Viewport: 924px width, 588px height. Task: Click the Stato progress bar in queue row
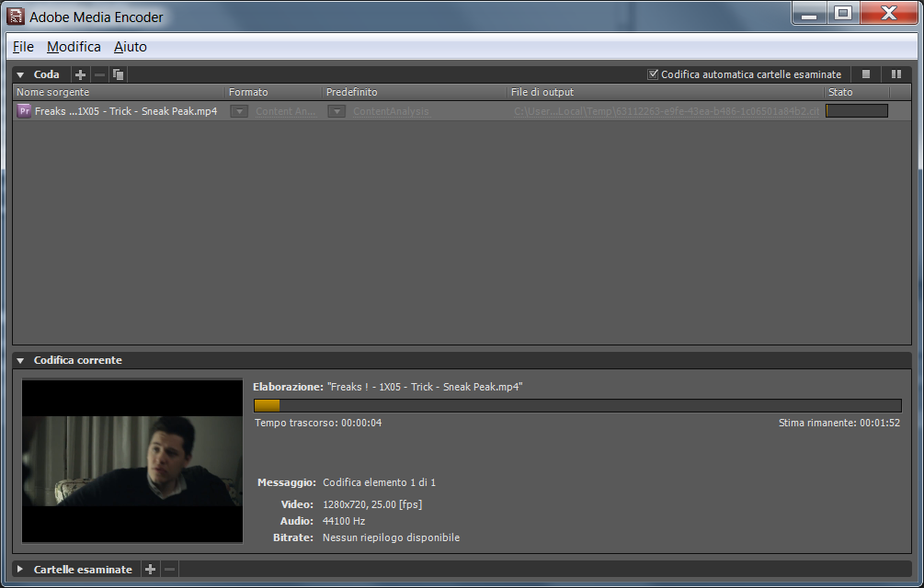click(x=857, y=110)
